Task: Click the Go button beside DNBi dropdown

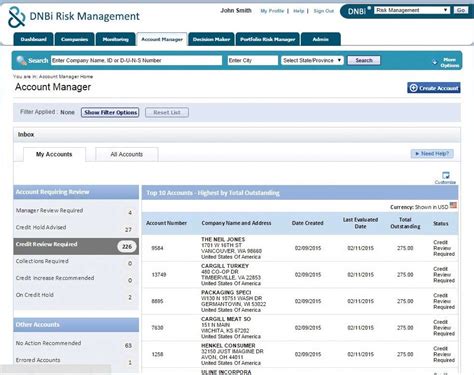Action: pyautogui.click(x=461, y=10)
